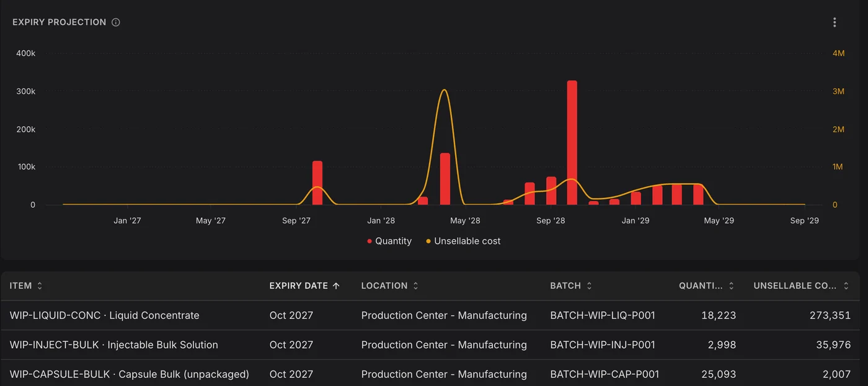Sort table by Location column
Viewport: 868px width, 386px height.
point(390,286)
